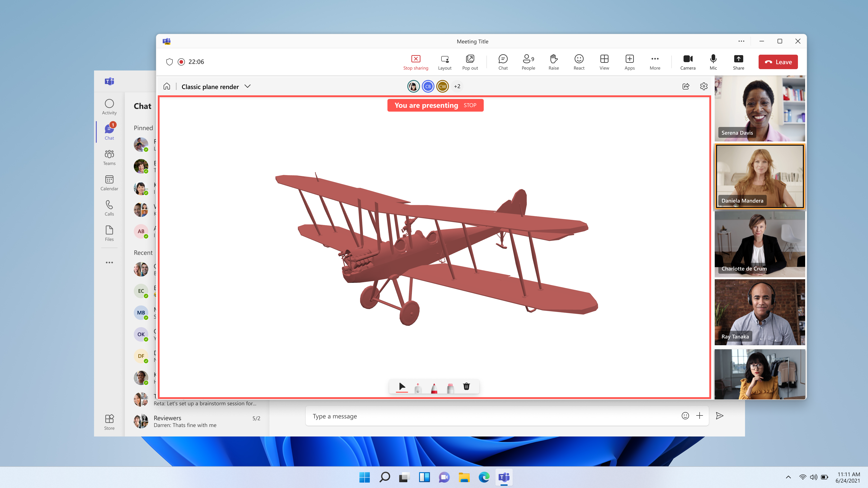Image resolution: width=868 pixels, height=488 pixels.
Task: Open Chat panel in meeting
Action: click(x=502, y=62)
